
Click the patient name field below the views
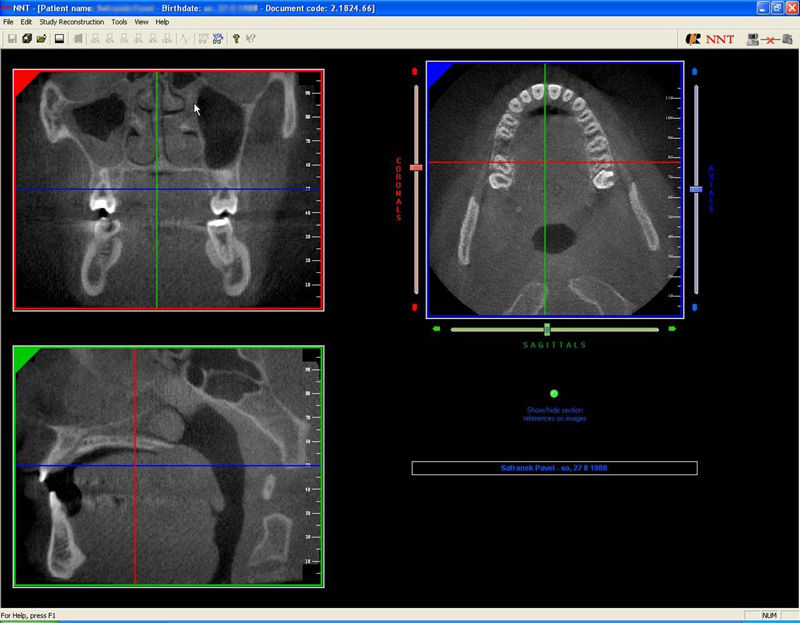tap(554, 468)
